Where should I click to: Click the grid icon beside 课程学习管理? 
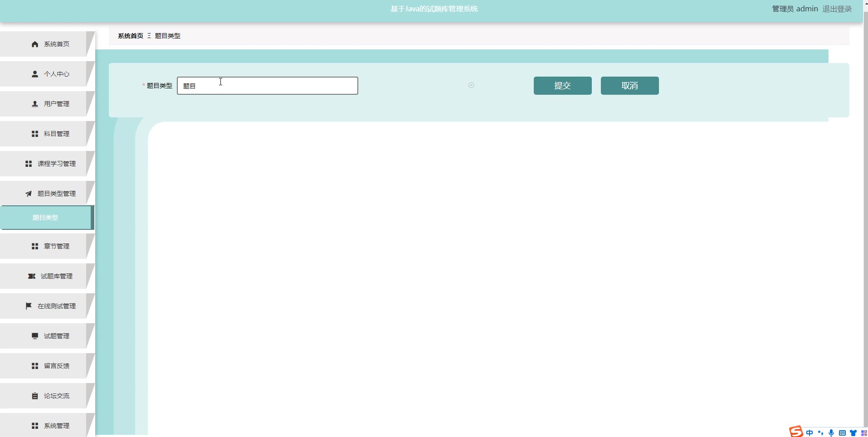click(x=29, y=164)
